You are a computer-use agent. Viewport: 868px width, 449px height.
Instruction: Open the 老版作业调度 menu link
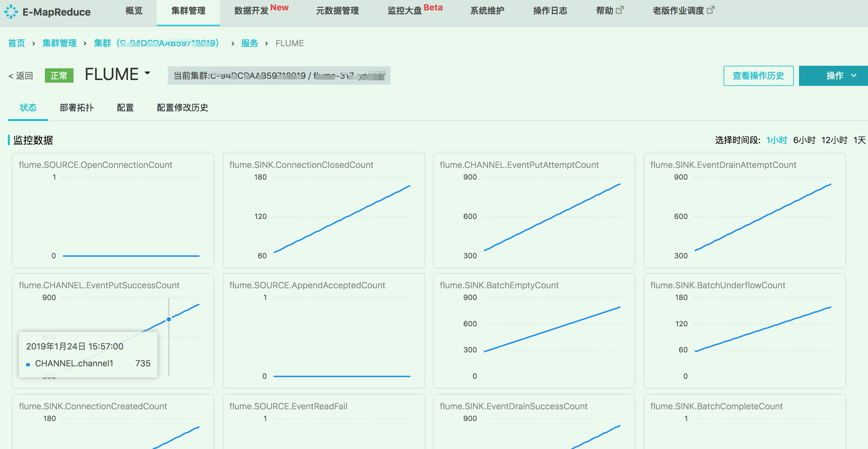[678, 11]
